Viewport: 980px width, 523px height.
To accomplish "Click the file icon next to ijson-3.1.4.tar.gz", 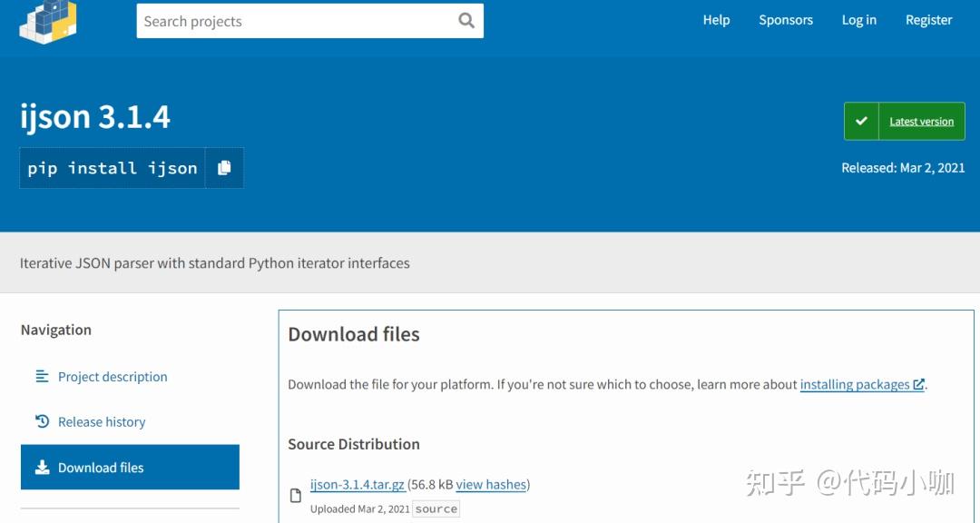I will [x=296, y=494].
